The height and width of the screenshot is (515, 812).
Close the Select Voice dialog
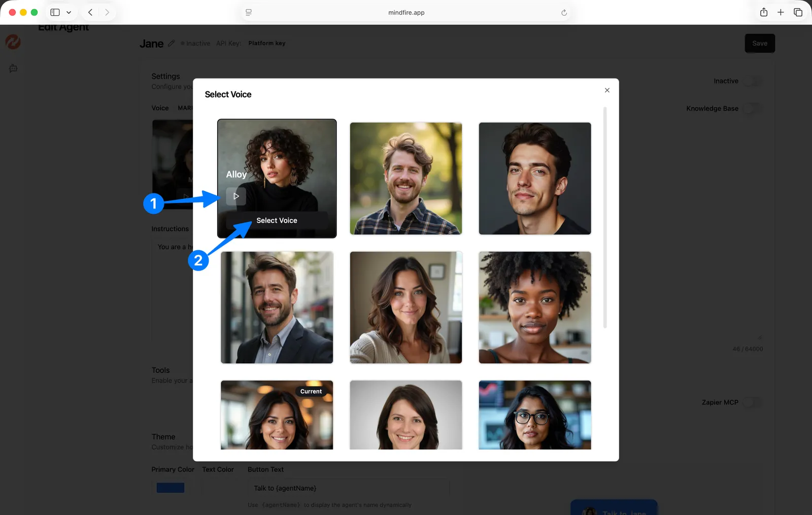[x=607, y=90]
